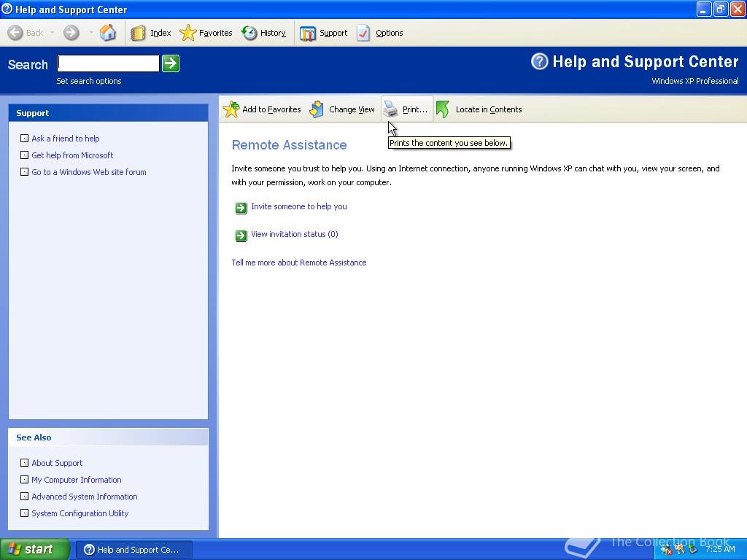The width and height of the screenshot is (747, 560).
Task: Click bullet box beside Ask a friend to help
Action: click(x=24, y=138)
